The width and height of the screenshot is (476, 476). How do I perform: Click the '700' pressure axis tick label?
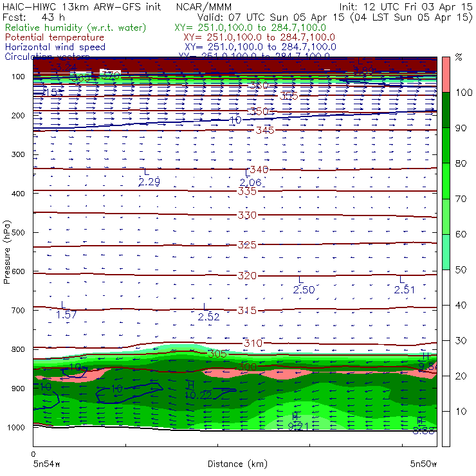(x=18, y=311)
